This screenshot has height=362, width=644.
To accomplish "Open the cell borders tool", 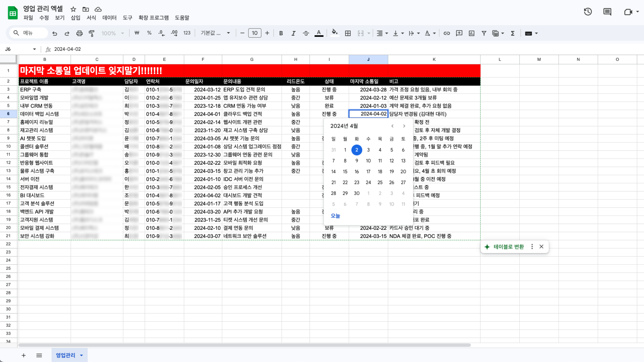I will tap(348, 33).
